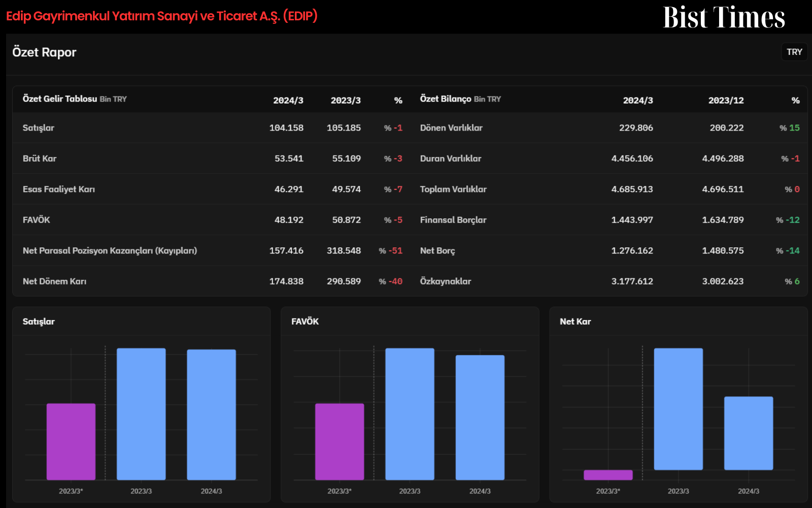Click the 2024/3 bar in Net Kar chart
The width and height of the screenshot is (812, 508).
tap(749, 433)
